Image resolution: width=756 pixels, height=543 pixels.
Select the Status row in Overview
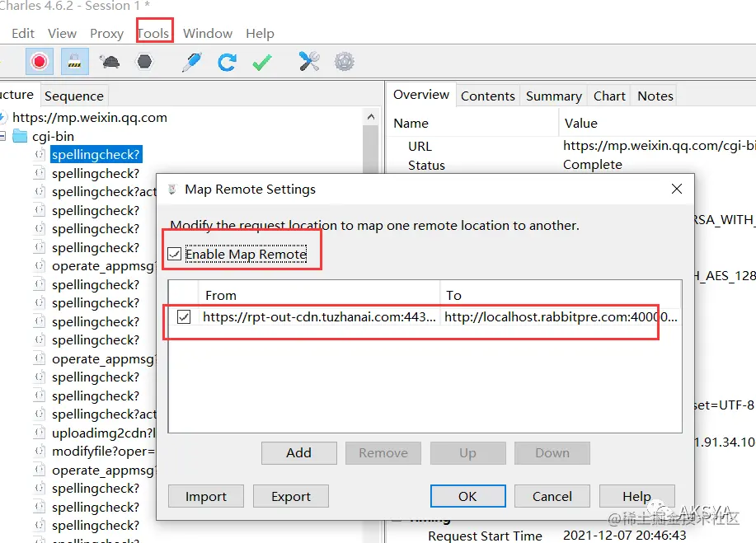point(571,165)
